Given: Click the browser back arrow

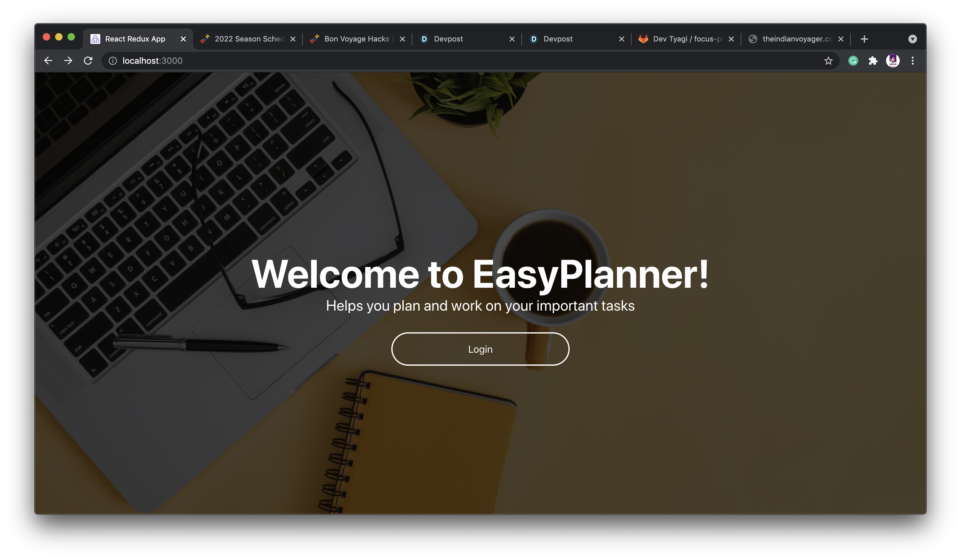Looking at the screenshot, I should tap(48, 61).
